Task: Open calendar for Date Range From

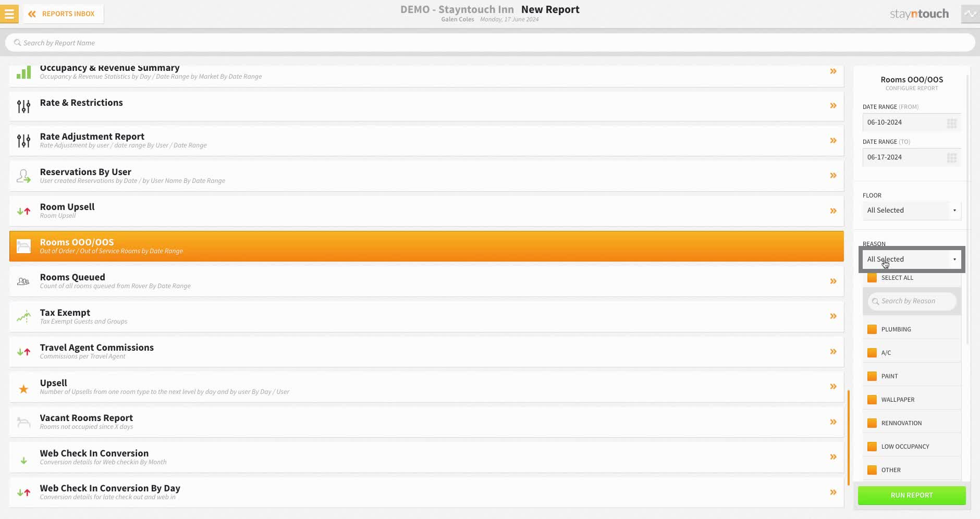Action: pyautogui.click(x=952, y=123)
